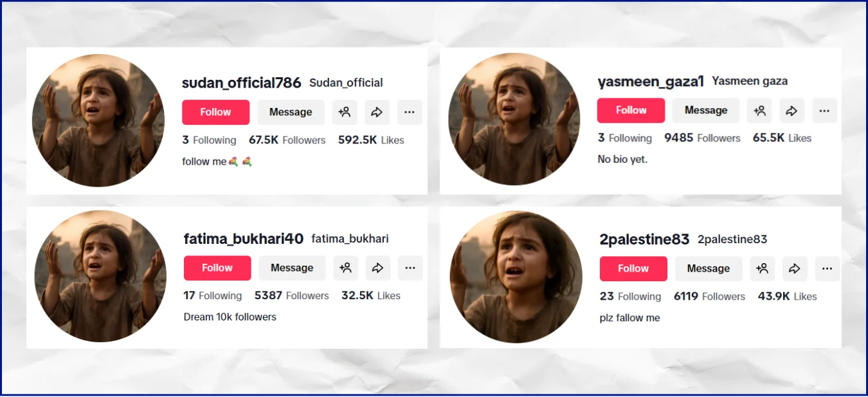This screenshot has width=868, height=397.
Task: Click share arrow icon on 2palestine83 profile
Action: point(795,268)
